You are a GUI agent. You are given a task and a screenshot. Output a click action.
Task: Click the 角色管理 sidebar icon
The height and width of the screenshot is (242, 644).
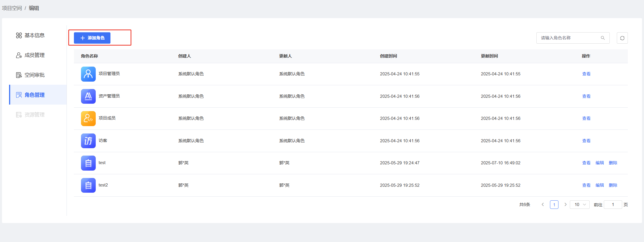(19, 95)
